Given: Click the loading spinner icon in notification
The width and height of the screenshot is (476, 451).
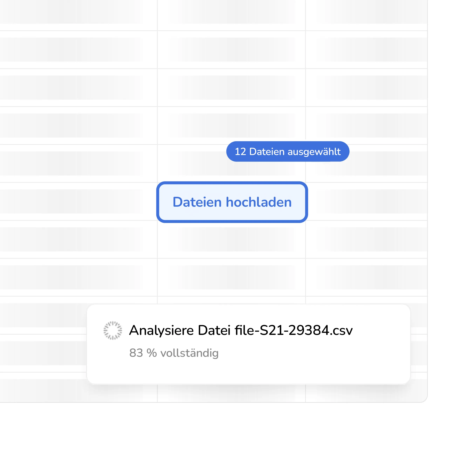Looking at the screenshot, I should click(x=113, y=330).
